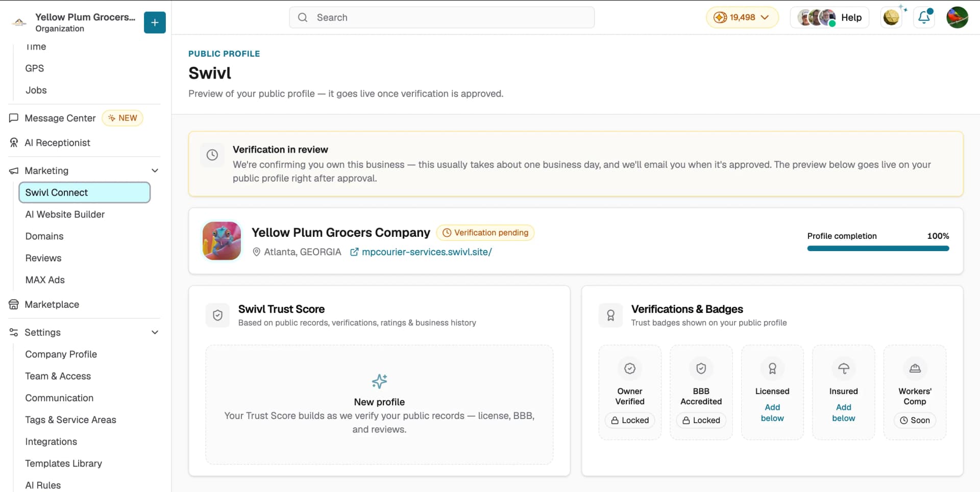Image resolution: width=980 pixels, height=492 pixels.
Task: Click the search magnifier icon
Action: [303, 17]
